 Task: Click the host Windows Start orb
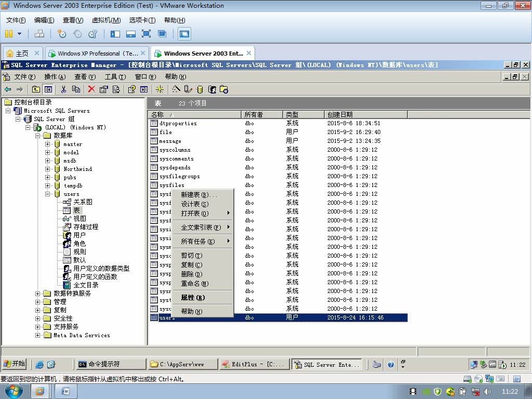tap(14, 392)
